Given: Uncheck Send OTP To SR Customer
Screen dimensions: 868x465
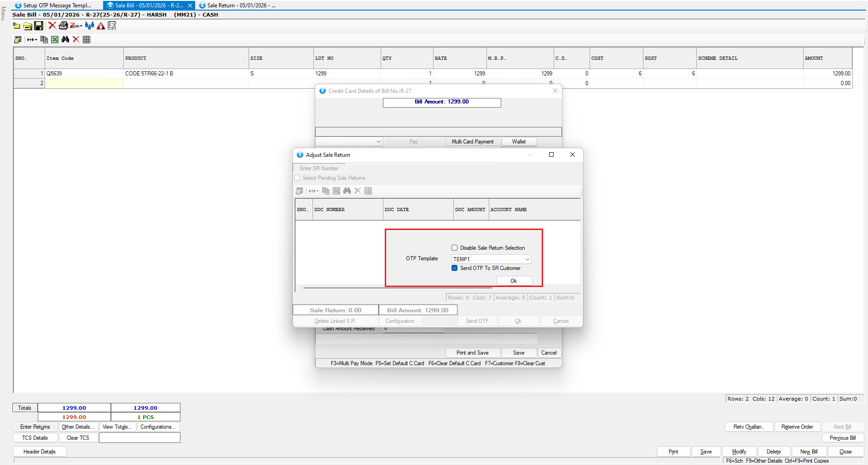Looking at the screenshot, I should [455, 268].
